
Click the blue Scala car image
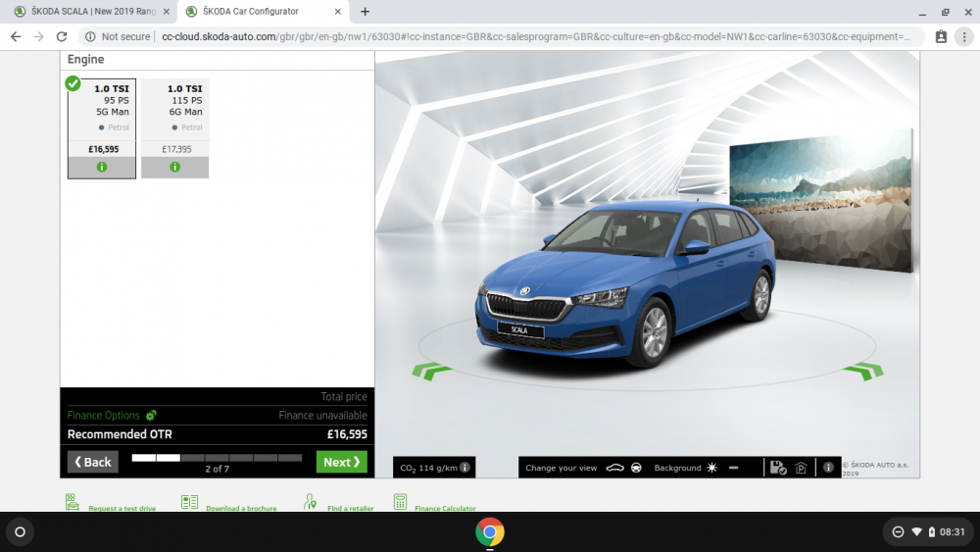(625, 284)
